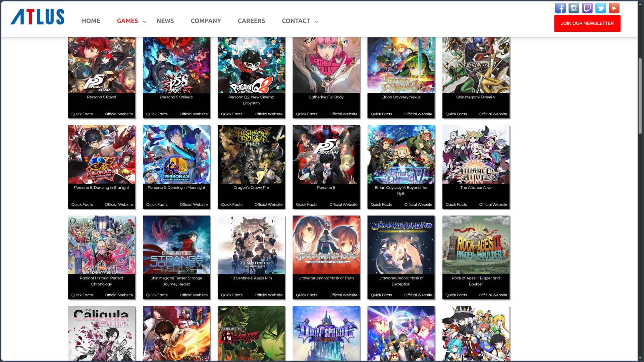
Task: Open the Atlus Twitch channel icon
Action: tap(587, 8)
